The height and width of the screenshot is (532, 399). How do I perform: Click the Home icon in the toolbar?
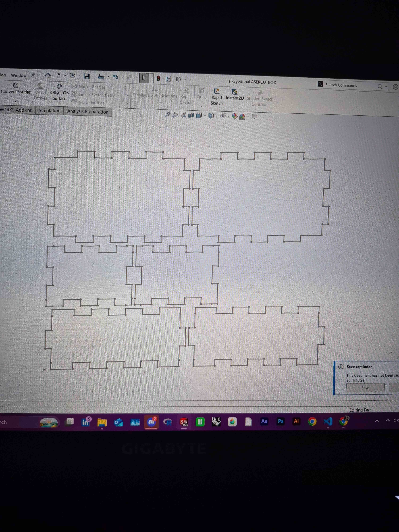[x=48, y=76]
